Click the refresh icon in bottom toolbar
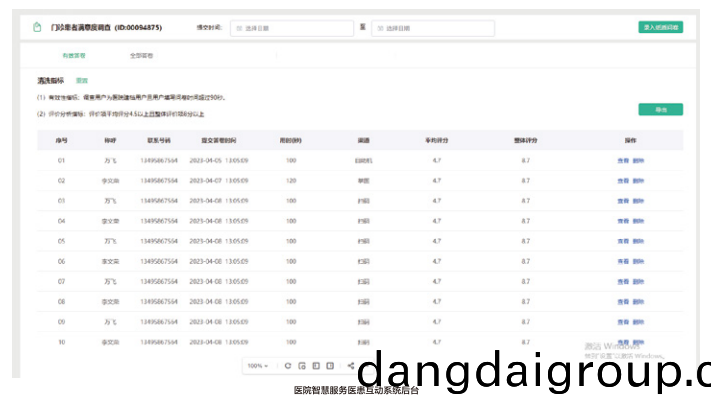Image resolution: width=711 pixels, height=416 pixels. [x=288, y=366]
